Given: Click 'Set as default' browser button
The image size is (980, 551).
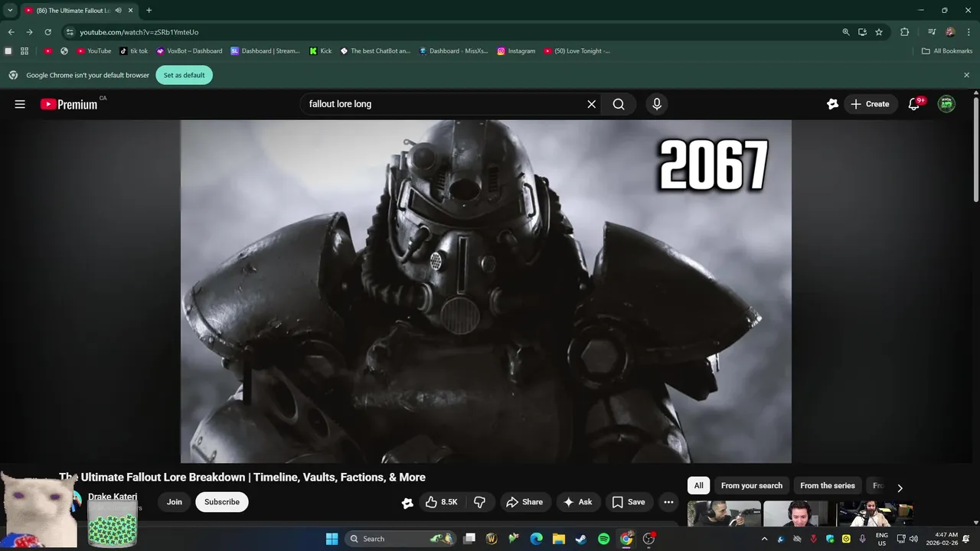Looking at the screenshot, I should coord(184,75).
